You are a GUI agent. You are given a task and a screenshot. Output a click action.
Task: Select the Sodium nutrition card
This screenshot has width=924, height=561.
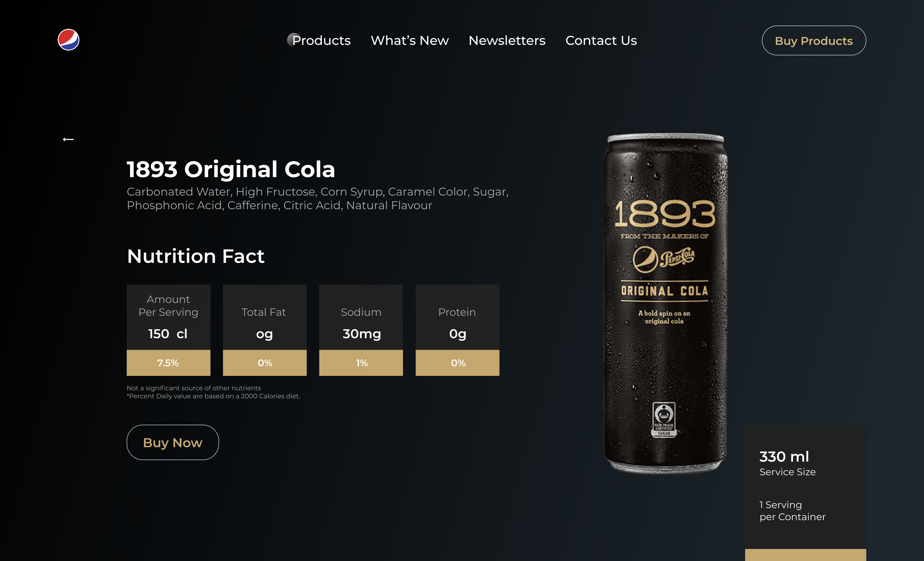click(x=361, y=330)
